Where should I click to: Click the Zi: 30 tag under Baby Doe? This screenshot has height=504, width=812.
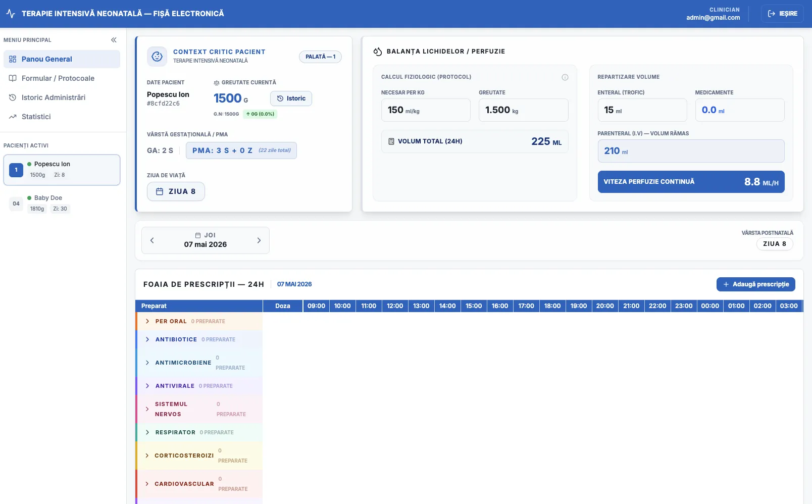click(60, 209)
